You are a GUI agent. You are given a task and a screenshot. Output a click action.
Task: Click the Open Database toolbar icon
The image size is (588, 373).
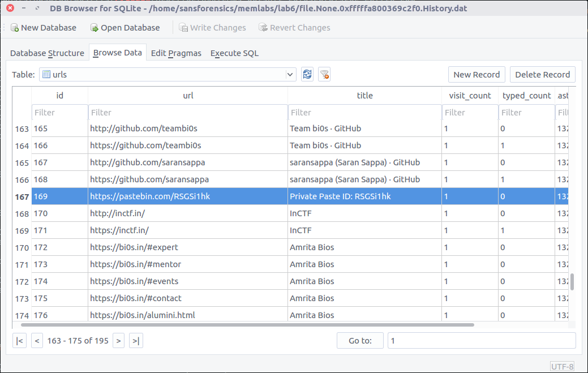(x=95, y=28)
